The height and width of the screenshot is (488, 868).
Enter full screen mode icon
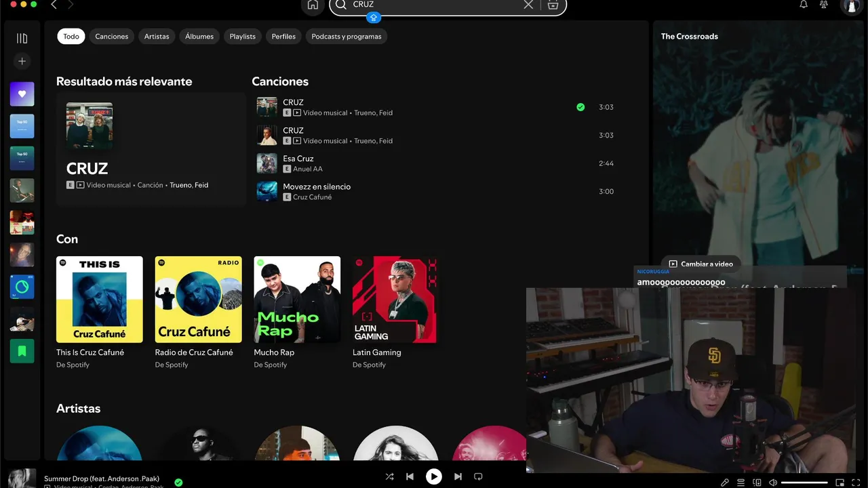pyautogui.click(x=855, y=483)
